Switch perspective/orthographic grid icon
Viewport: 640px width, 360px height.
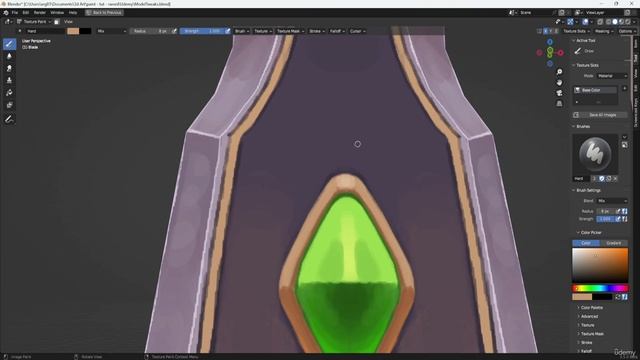pyautogui.click(x=559, y=104)
